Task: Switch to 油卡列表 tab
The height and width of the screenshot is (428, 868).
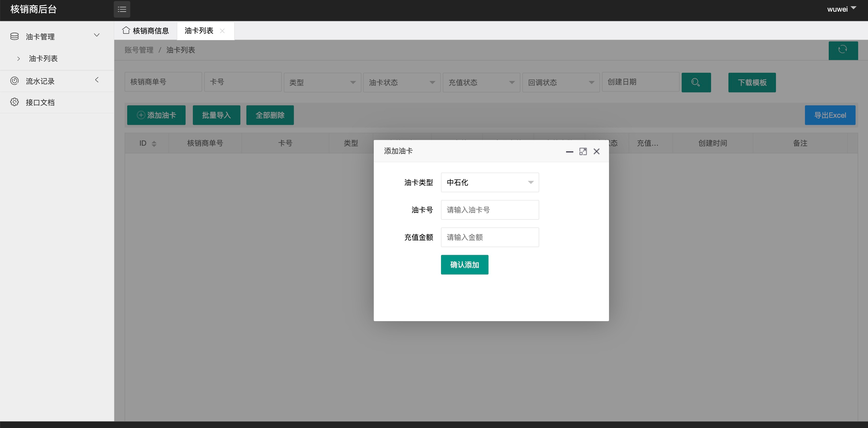Action: pyautogui.click(x=199, y=31)
